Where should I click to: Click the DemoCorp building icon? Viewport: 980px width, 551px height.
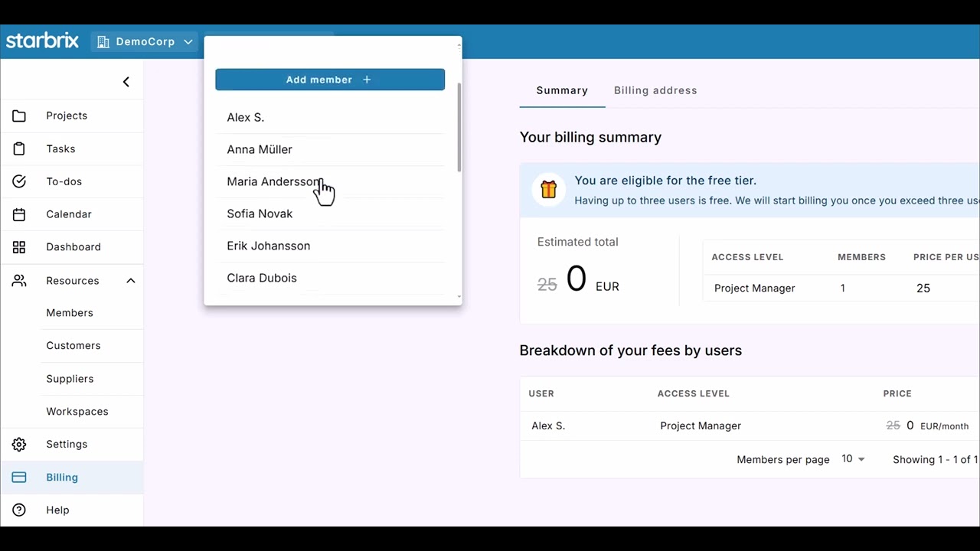tap(103, 42)
